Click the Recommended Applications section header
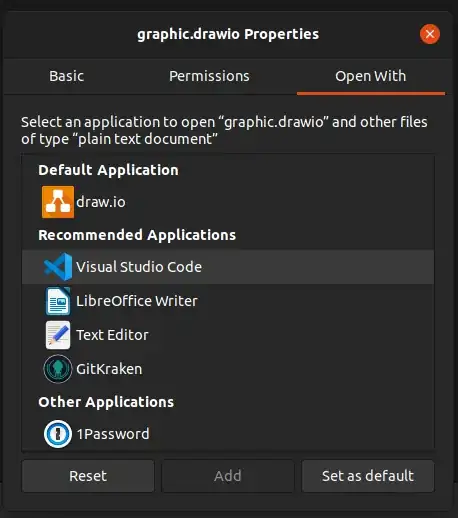The image size is (458, 518). coord(137,235)
